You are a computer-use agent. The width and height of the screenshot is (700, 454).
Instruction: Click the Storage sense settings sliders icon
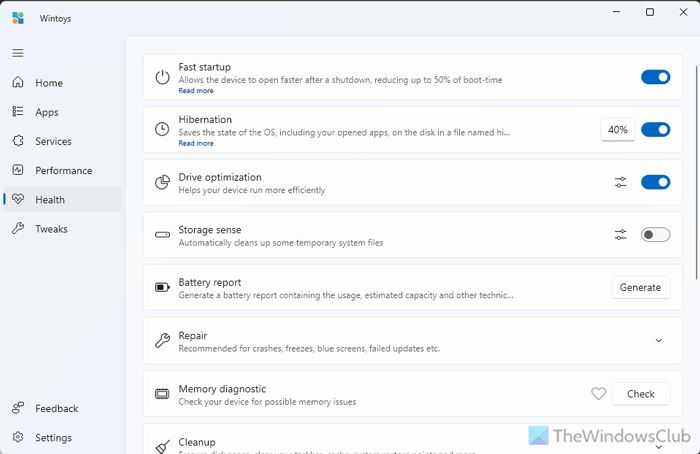point(621,235)
